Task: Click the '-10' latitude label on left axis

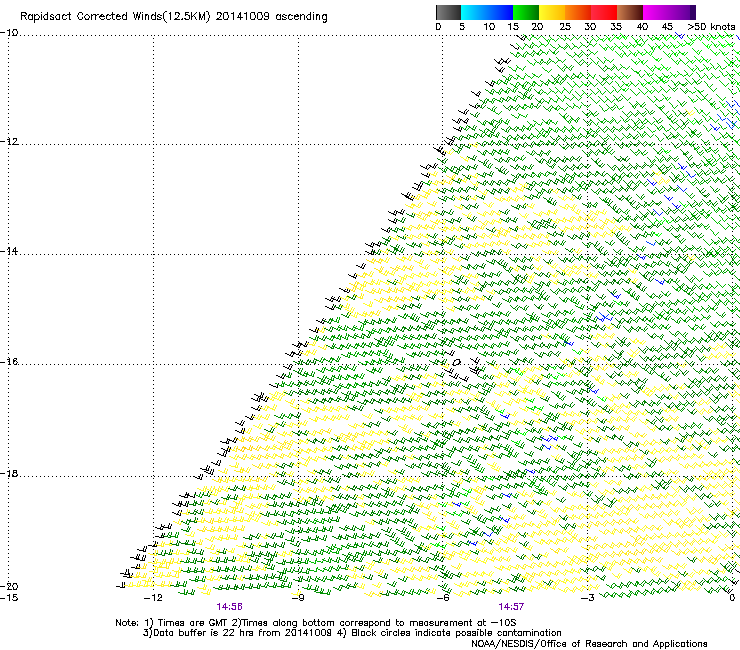Action: 9,33
